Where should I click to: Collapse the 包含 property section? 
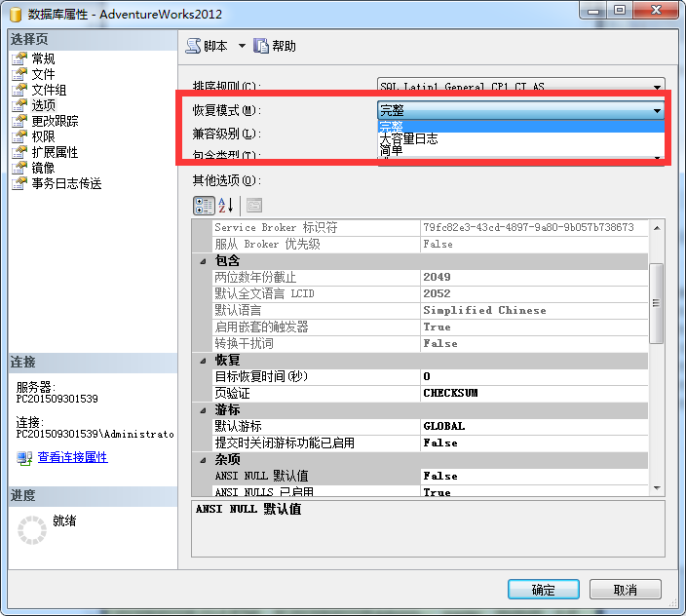pos(203,261)
